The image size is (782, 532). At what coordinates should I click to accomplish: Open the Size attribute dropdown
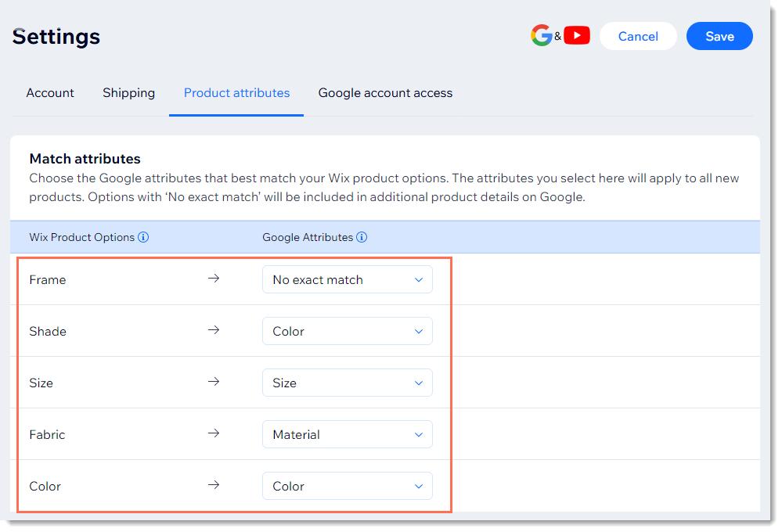coord(347,383)
